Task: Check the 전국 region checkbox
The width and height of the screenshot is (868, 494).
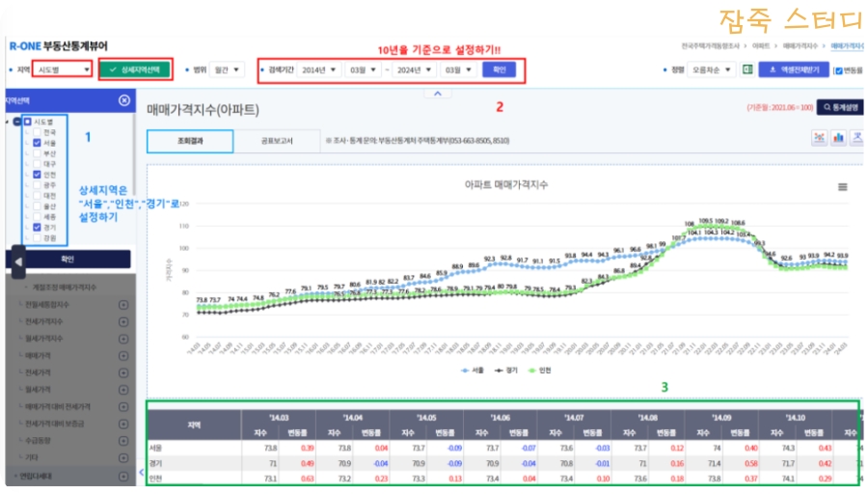Action: click(x=37, y=132)
